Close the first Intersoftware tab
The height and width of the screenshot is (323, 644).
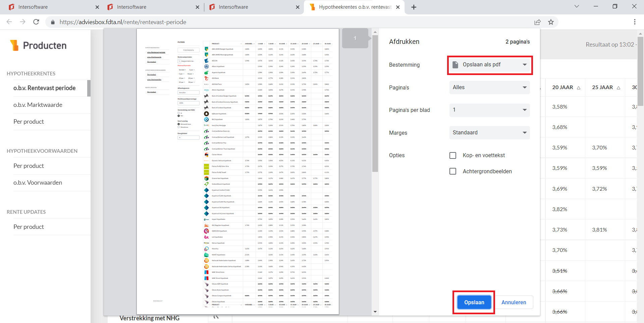click(x=97, y=7)
